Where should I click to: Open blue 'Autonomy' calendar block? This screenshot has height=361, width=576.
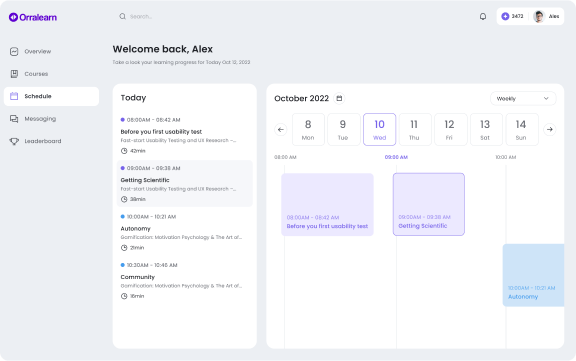pyautogui.click(x=533, y=275)
